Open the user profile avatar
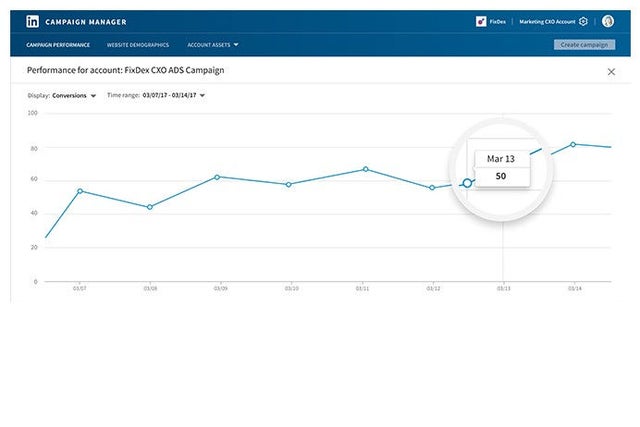The image size is (640, 427). [607, 21]
